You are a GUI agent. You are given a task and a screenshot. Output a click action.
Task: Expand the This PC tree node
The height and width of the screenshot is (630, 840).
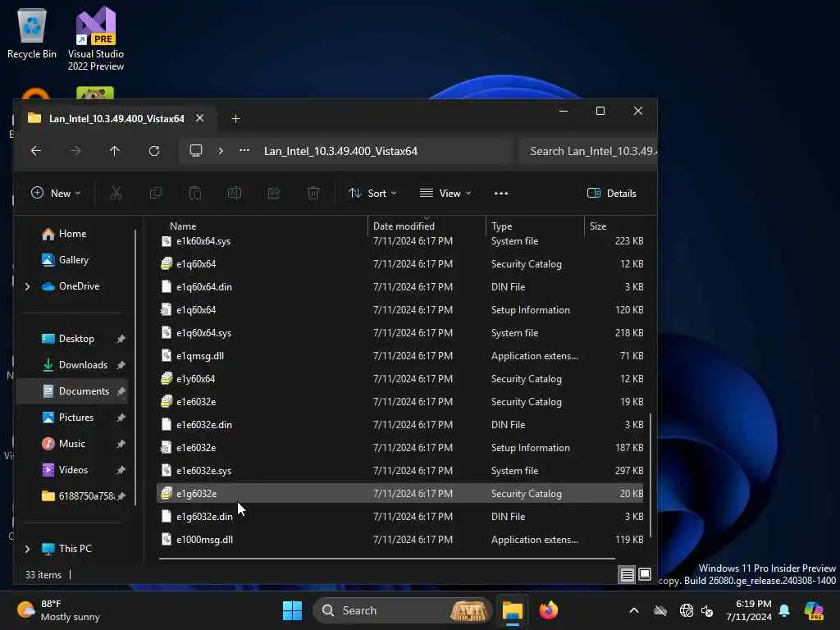[27, 549]
